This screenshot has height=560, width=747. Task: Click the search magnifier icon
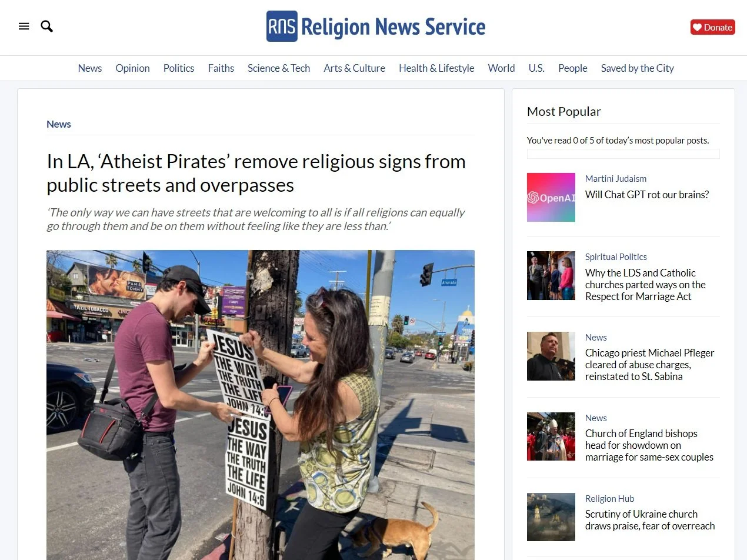[47, 26]
